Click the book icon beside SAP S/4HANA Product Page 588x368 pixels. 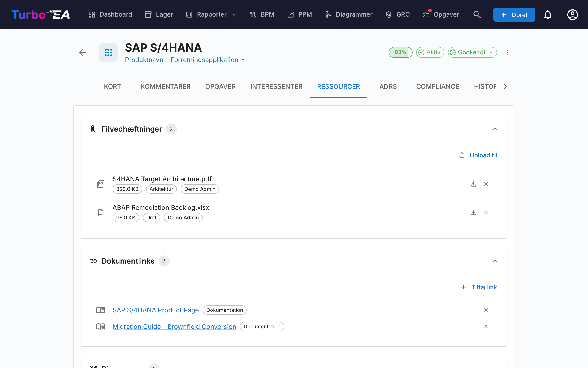pos(101,310)
